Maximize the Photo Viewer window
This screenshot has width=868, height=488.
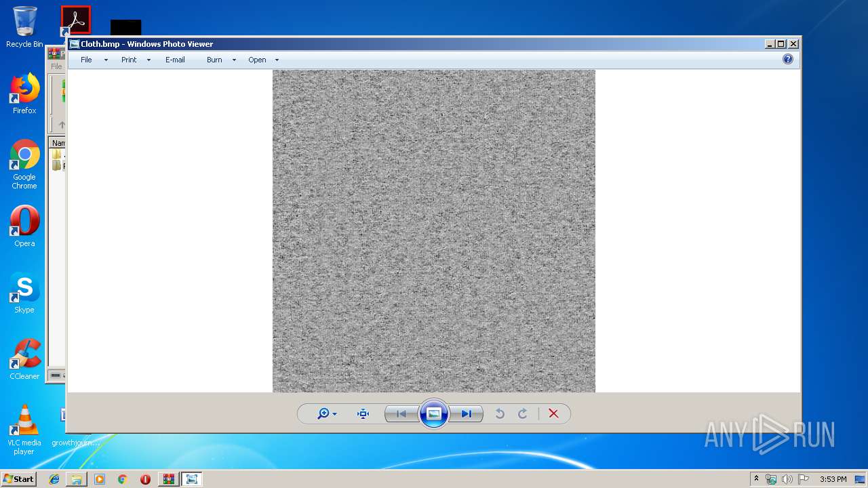point(781,44)
